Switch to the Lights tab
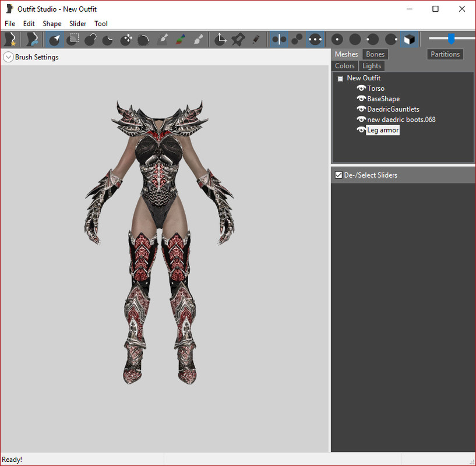Viewport: 476px width, 466px height. tap(372, 66)
